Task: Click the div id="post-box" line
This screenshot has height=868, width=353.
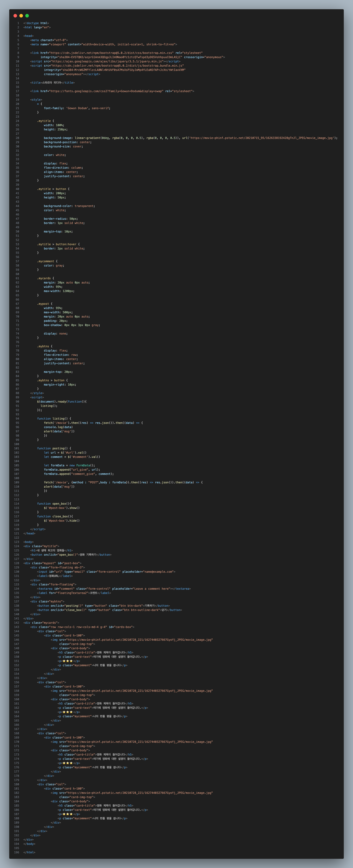Action: point(52,563)
